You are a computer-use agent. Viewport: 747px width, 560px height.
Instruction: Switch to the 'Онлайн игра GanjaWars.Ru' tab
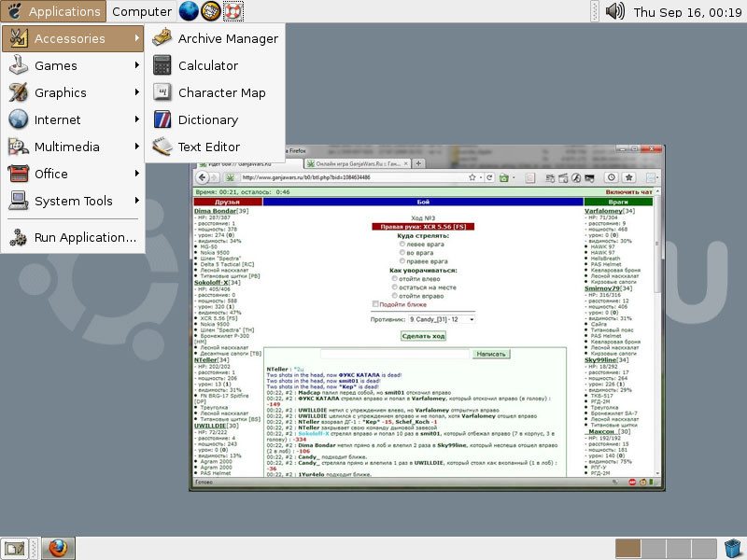(358, 164)
